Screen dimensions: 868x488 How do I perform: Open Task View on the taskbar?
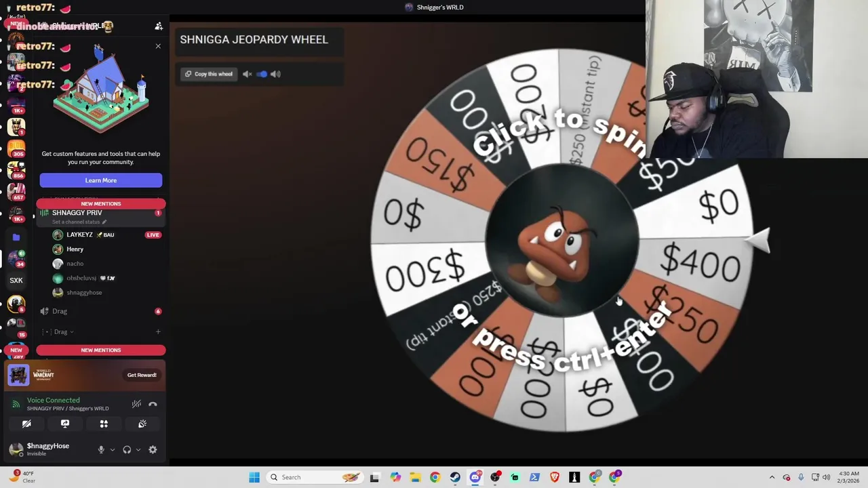coord(374,477)
